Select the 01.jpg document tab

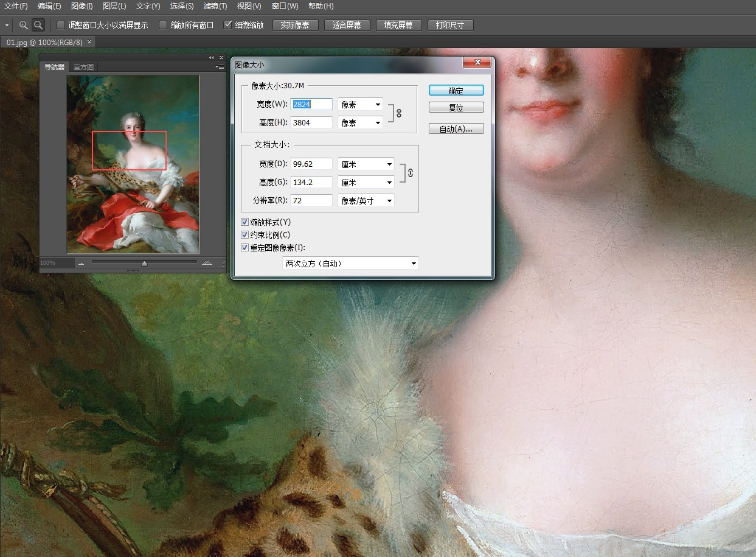pyautogui.click(x=44, y=42)
